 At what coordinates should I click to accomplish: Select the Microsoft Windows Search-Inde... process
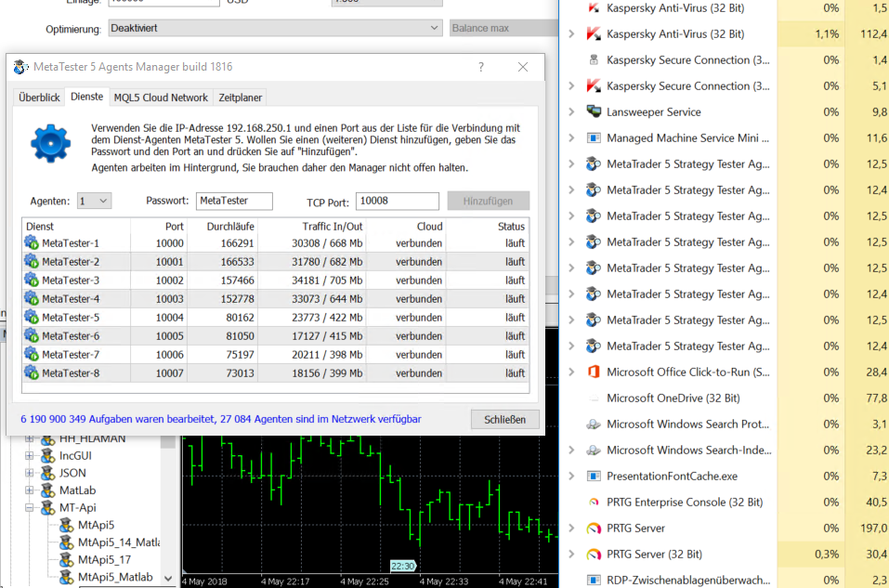click(689, 451)
